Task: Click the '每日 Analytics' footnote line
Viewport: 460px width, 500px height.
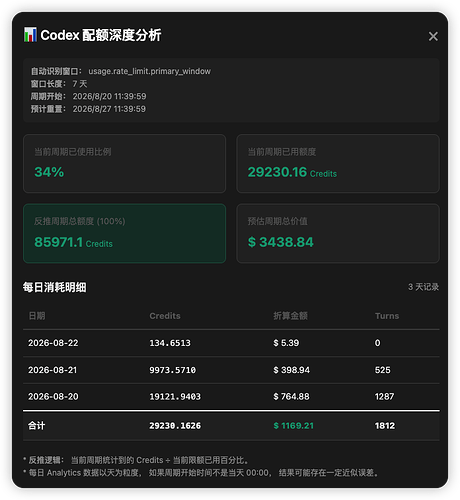Action: (x=200, y=473)
